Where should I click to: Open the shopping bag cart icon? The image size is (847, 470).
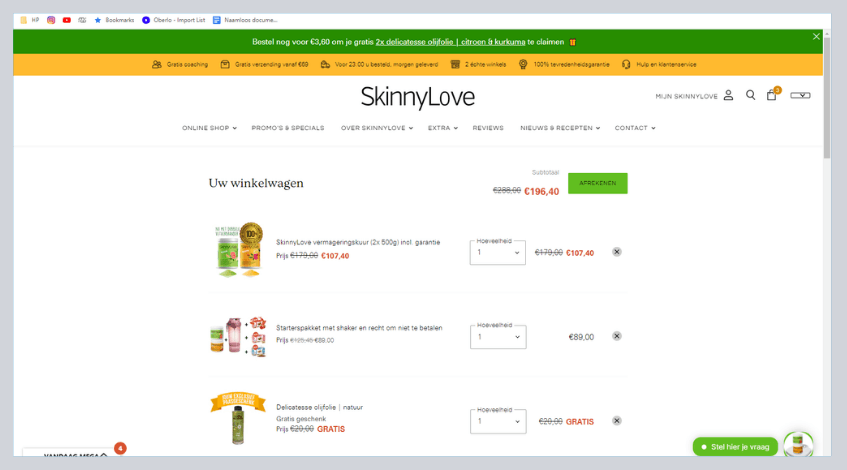point(772,95)
